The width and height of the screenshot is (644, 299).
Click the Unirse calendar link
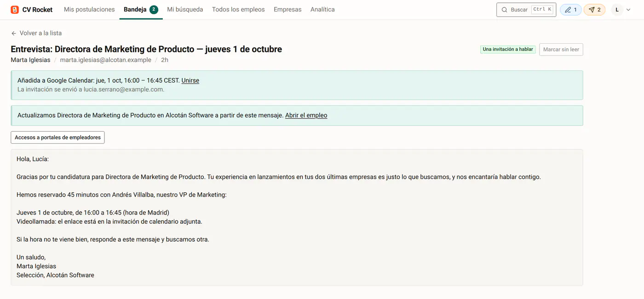(190, 80)
